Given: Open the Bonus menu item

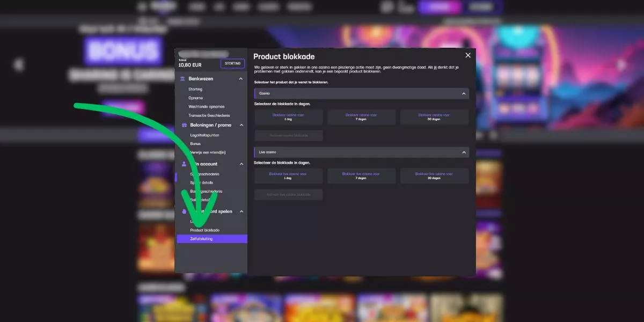Looking at the screenshot, I should [x=195, y=144].
